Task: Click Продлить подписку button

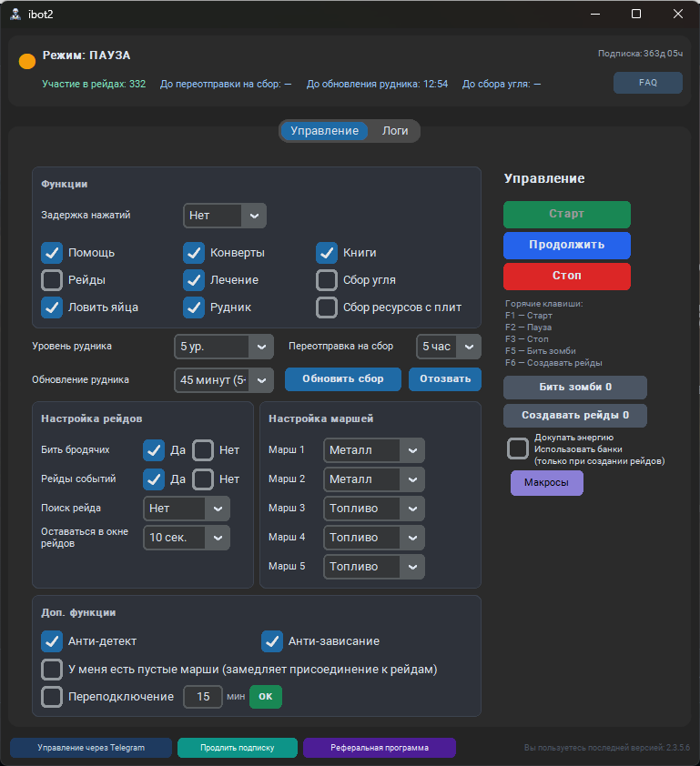Action: 238,748
